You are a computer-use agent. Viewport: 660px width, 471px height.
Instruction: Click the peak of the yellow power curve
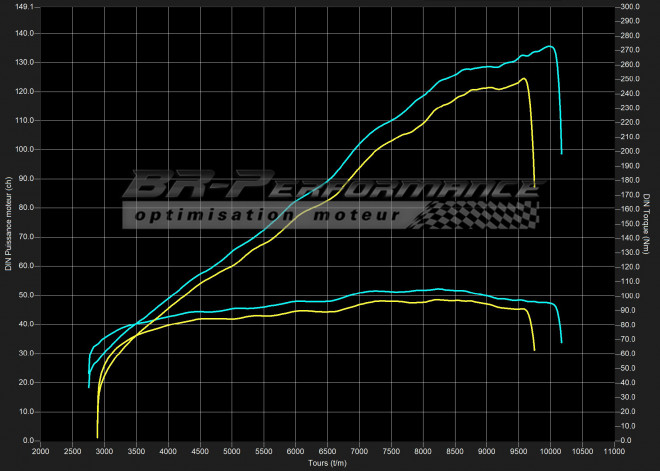(524, 79)
